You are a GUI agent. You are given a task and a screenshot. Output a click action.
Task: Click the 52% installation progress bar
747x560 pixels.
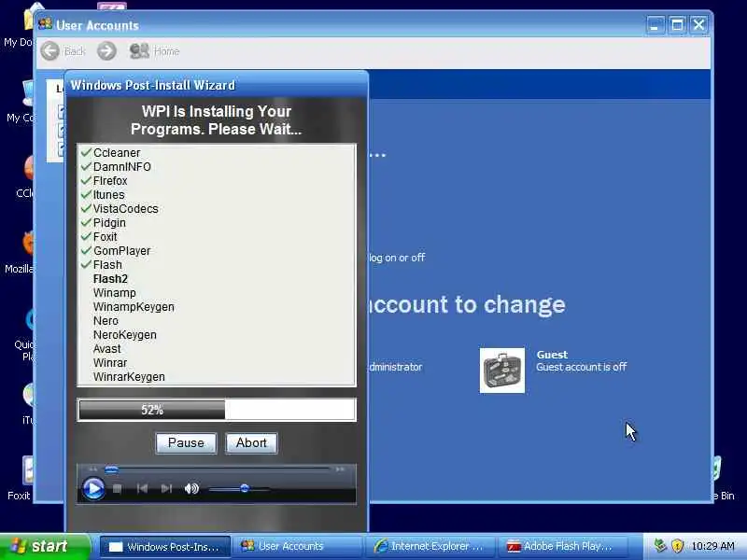pos(217,410)
